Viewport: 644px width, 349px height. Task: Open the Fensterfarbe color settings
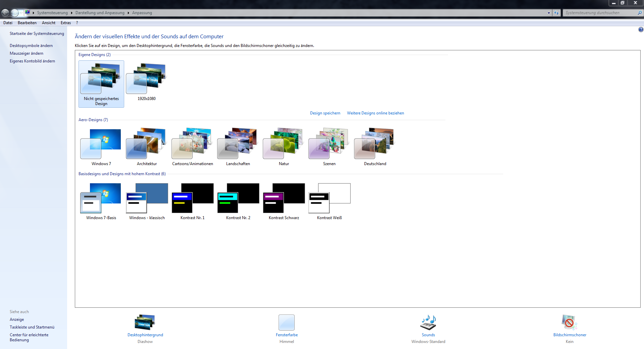click(x=287, y=322)
